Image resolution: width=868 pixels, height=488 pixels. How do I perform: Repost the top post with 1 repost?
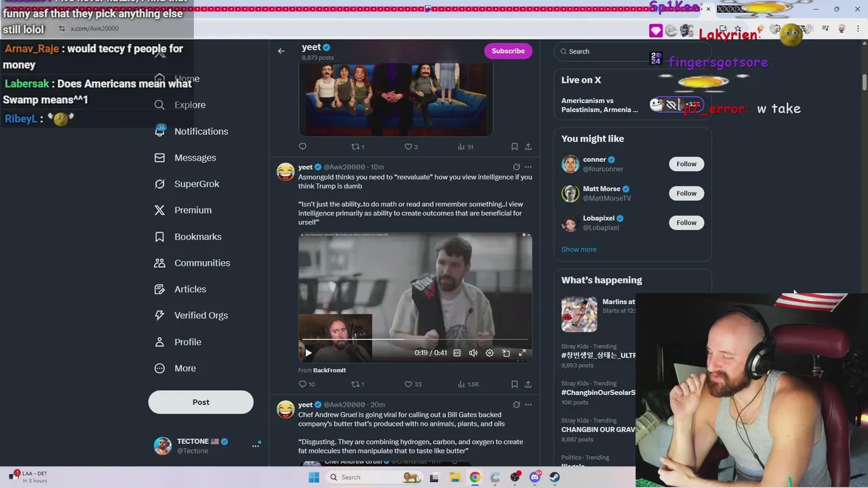click(357, 146)
